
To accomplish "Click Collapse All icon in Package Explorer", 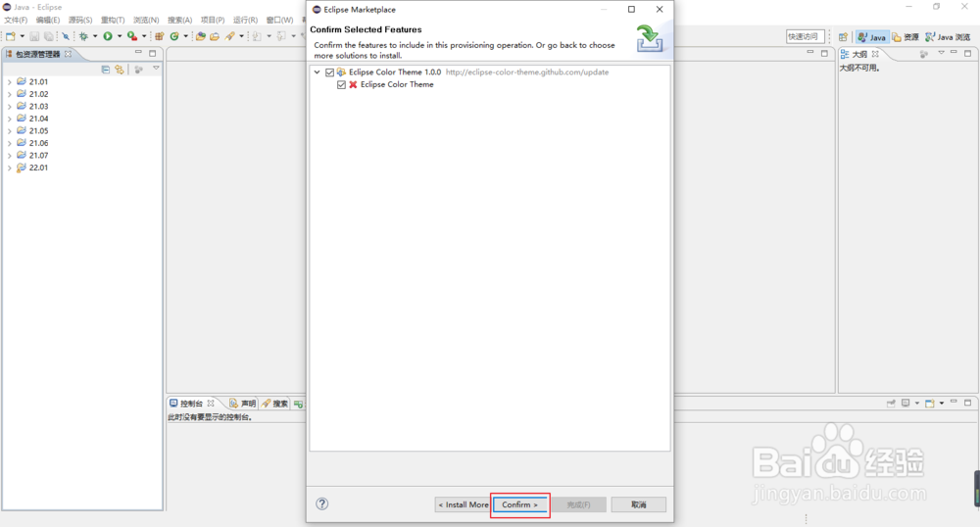I will [106, 70].
